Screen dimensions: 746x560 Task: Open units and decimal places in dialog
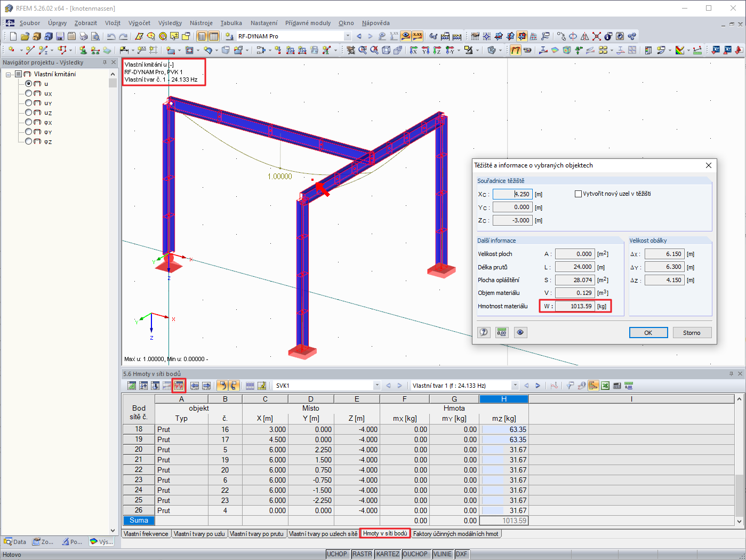coord(502,332)
